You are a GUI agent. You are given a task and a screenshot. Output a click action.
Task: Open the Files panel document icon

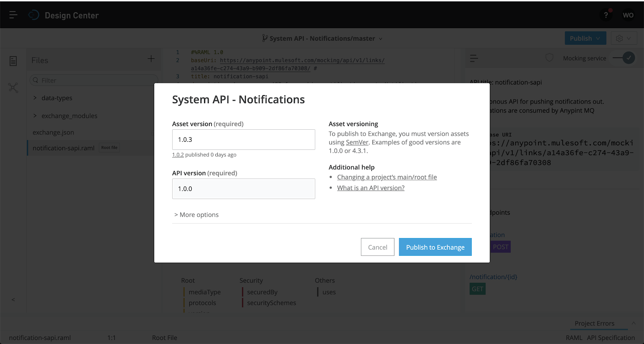tap(13, 61)
